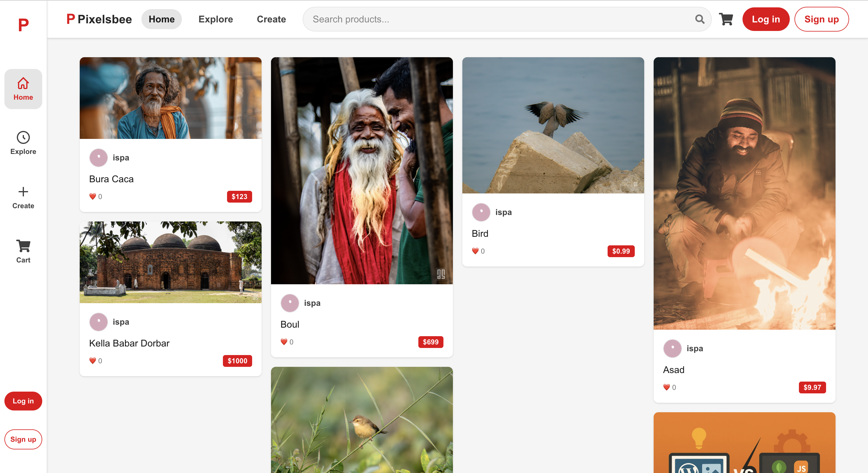Screen dimensions: 868x473
Task: Click the Search products input field
Action: click(499, 19)
